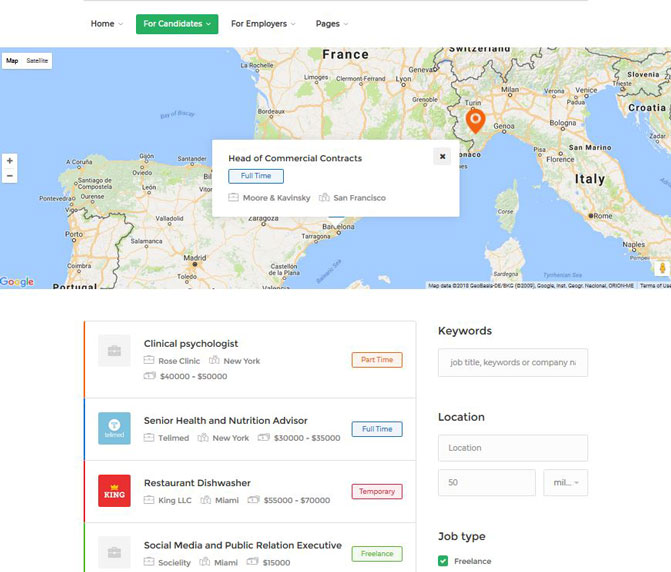
Task: Click salary icon beside $15000
Action: pos(252,562)
